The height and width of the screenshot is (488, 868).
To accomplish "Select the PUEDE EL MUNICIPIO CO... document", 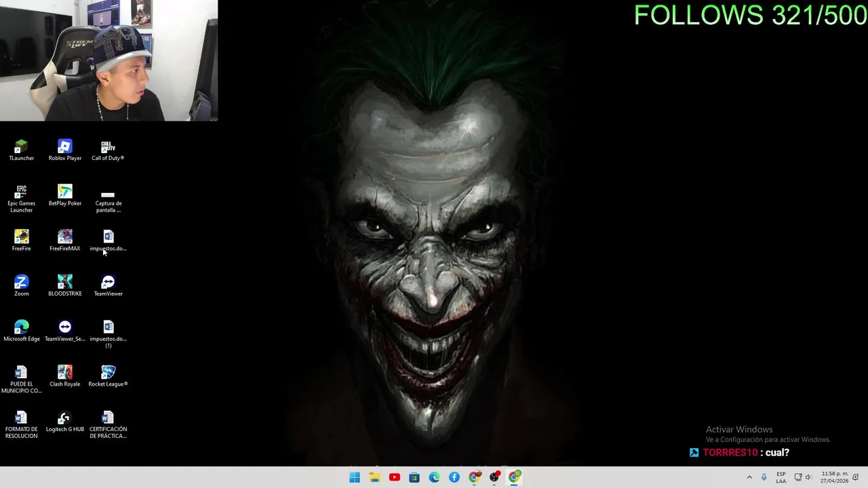I will [x=21, y=380].
